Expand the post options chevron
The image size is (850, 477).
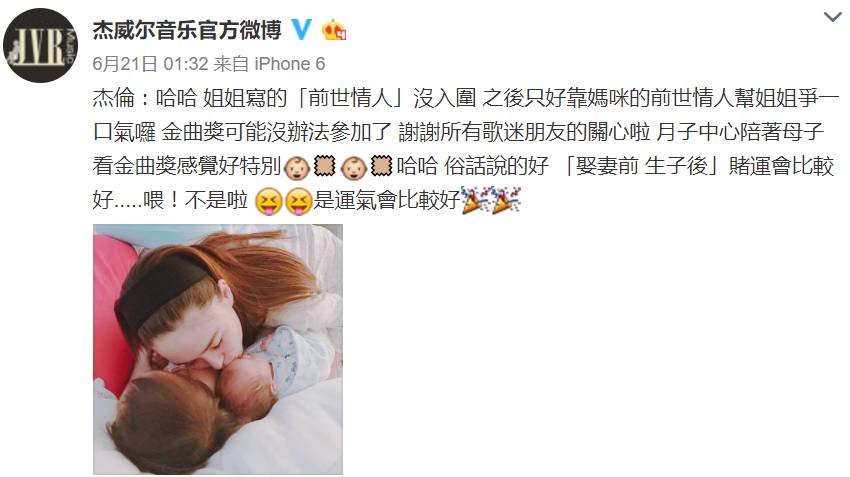pyautogui.click(x=832, y=17)
